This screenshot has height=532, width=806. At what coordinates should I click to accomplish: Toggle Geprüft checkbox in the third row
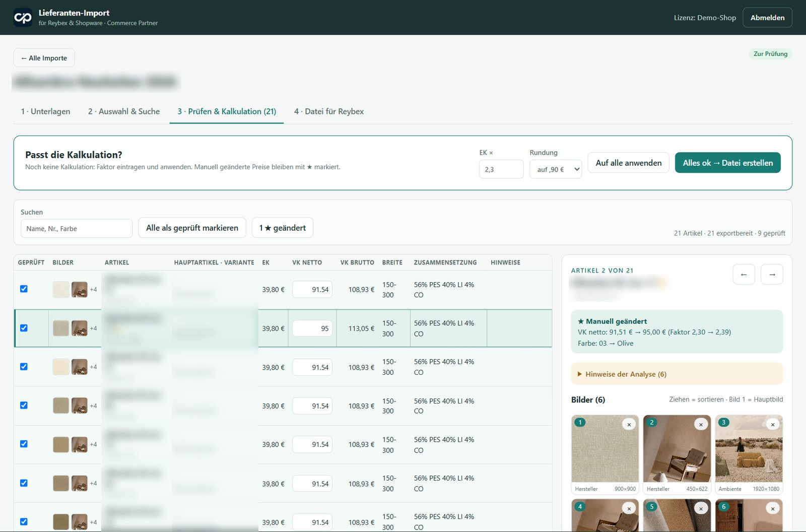coord(24,367)
